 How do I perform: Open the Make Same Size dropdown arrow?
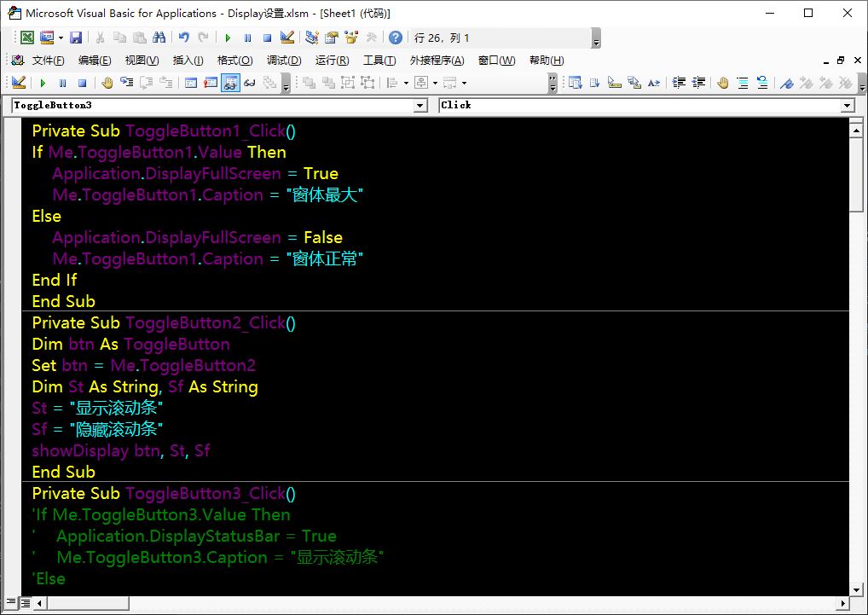[x=464, y=83]
